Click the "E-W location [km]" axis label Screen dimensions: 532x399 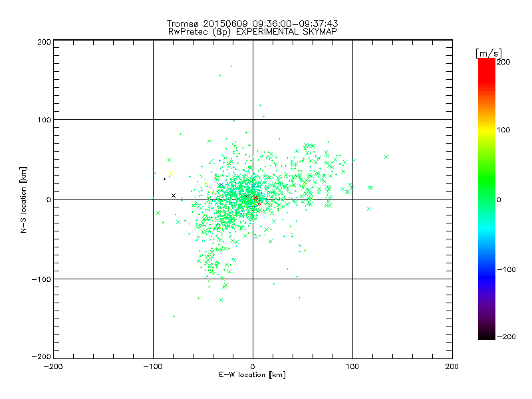click(x=252, y=375)
